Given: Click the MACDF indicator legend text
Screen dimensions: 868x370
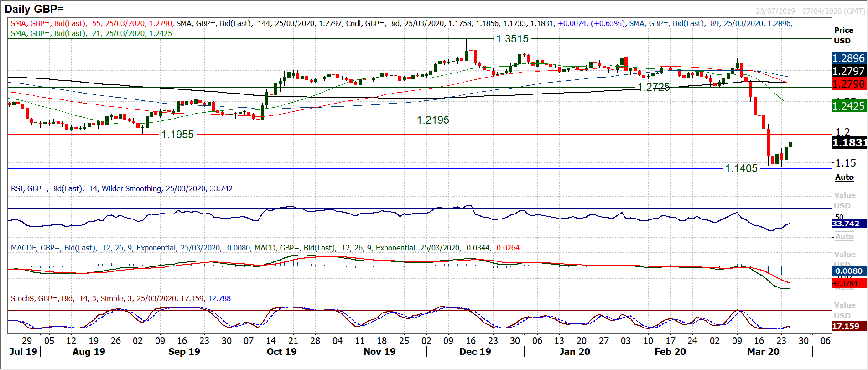Looking at the screenshot, I should click(x=130, y=248).
